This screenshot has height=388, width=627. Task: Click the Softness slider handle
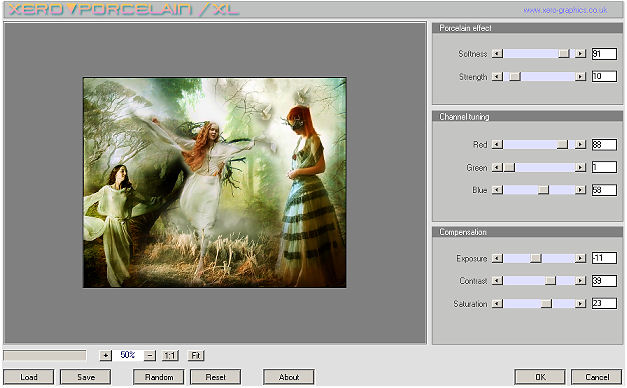(x=564, y=54)
